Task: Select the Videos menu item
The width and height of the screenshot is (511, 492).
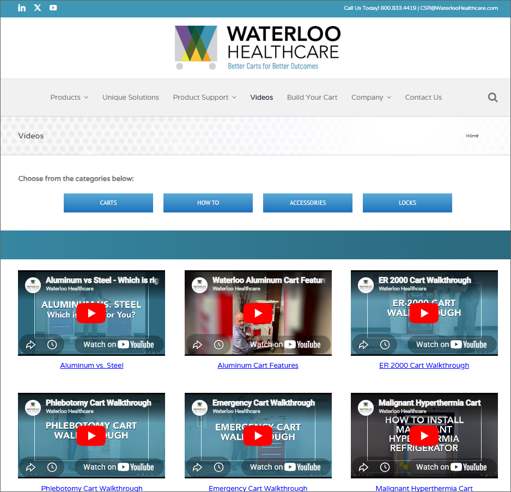Action: pos(262,97)
